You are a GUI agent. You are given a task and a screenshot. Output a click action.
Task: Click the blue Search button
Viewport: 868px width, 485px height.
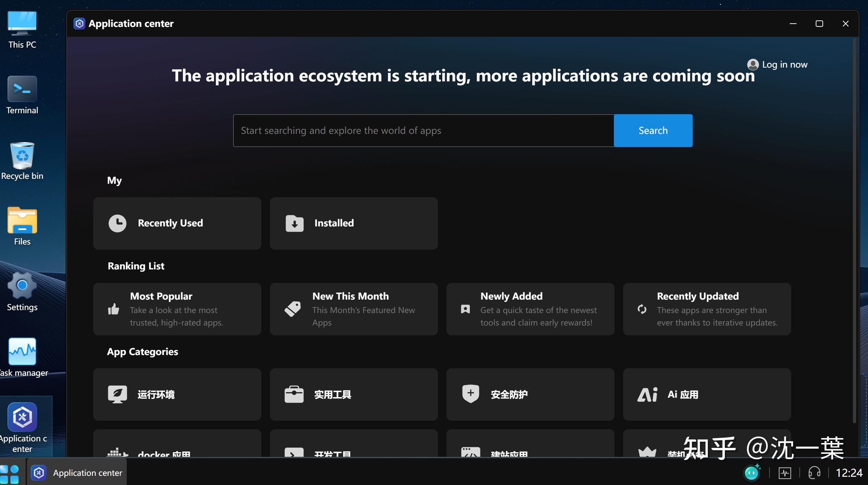tap(653, 131)
